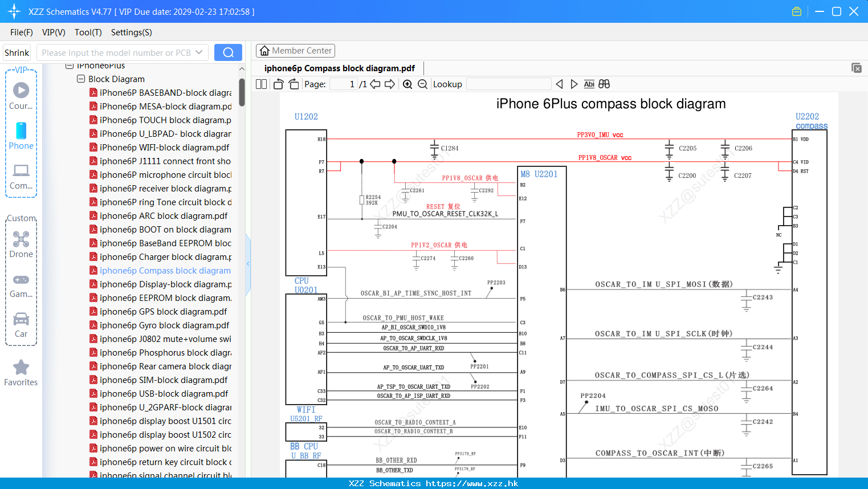Toggle two-page layout view icon
The width and height of the screenshot is (868, 489).
(261, 84)
